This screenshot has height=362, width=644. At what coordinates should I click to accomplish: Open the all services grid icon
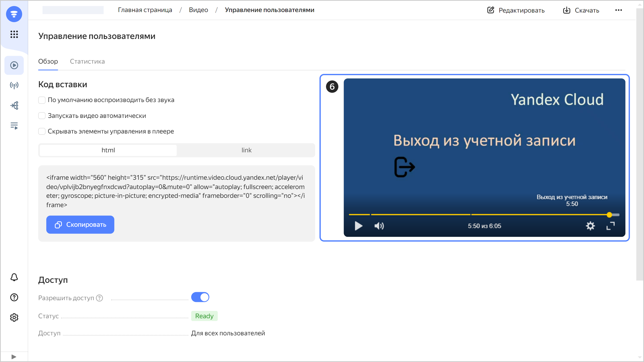pyautogui.click(x=14, y=34)
